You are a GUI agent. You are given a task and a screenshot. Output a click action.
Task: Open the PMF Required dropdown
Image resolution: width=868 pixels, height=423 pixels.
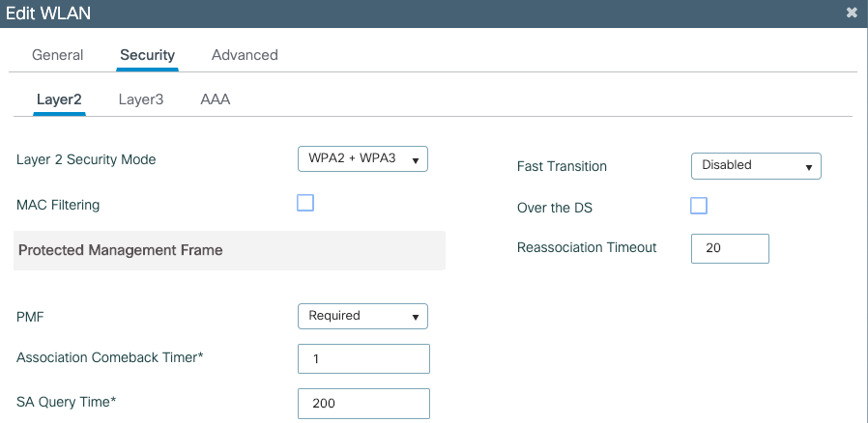[362, 316]
